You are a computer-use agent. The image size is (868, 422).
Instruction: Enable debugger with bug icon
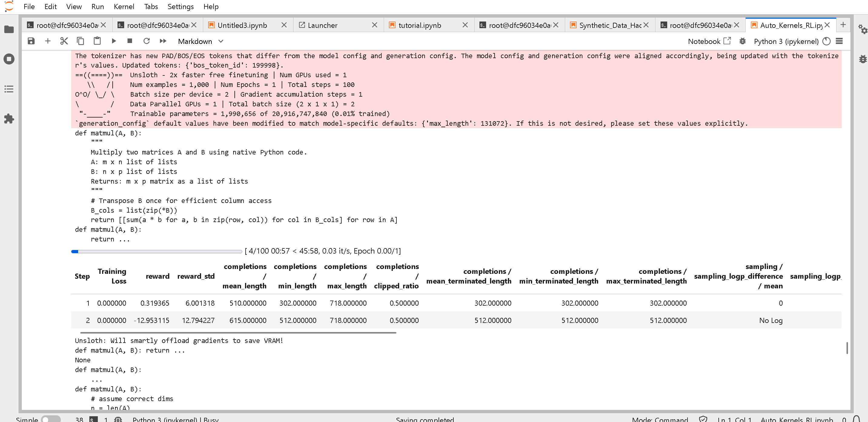coord(742,41)
